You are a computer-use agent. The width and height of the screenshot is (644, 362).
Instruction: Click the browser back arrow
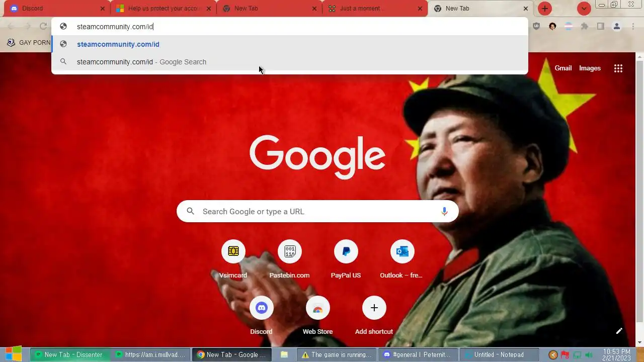11,26
